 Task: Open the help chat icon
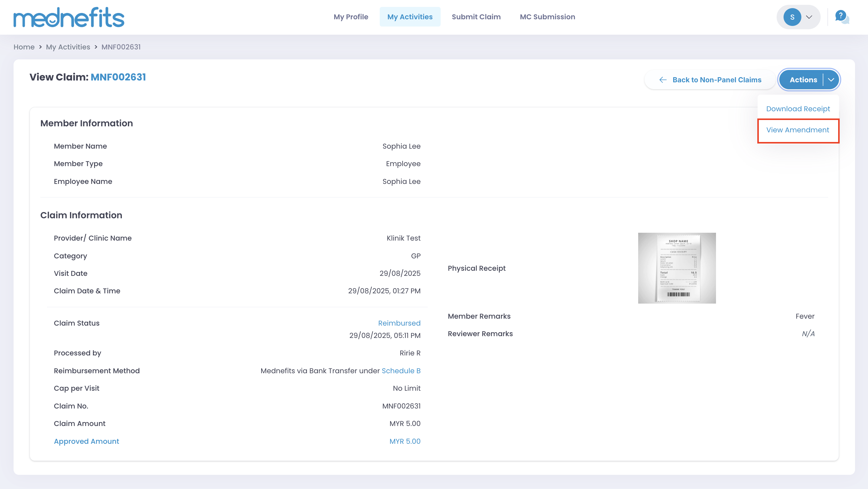click(x=841, y=17)
